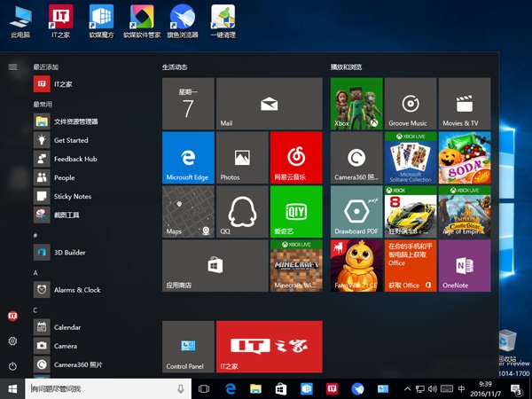Open the Candy Crush Soda tile
The height and width of the screenshot is (399, 532).
point(465,158)
